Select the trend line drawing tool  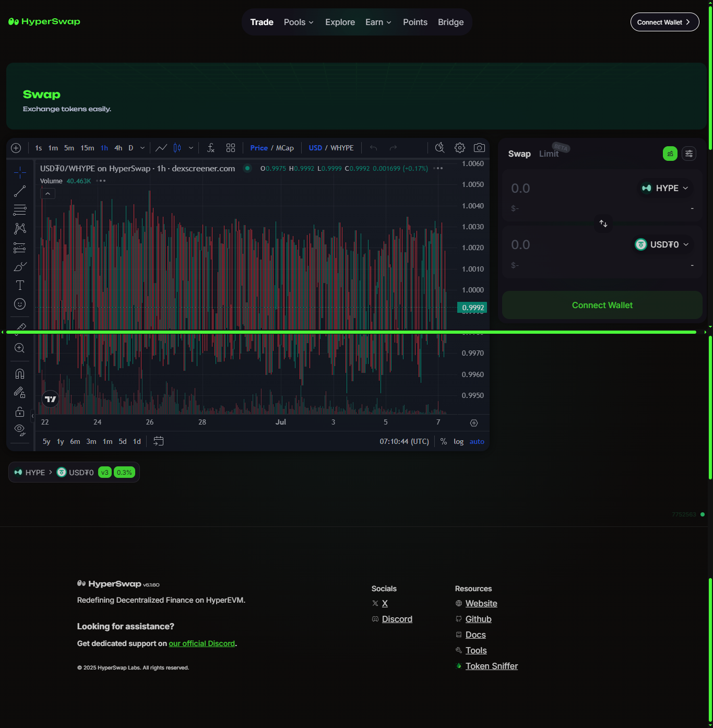coord(20,191)
